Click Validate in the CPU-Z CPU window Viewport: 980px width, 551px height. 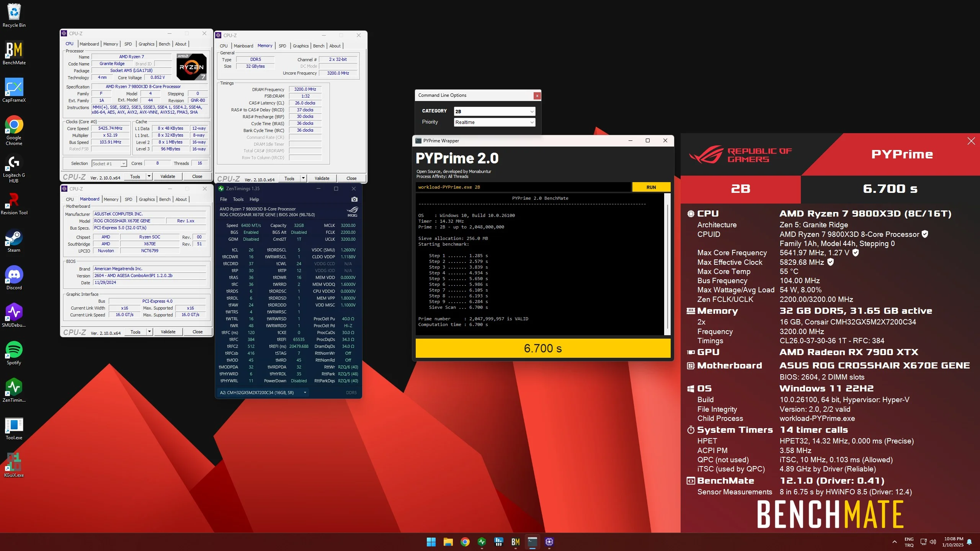tap(168, 176)
